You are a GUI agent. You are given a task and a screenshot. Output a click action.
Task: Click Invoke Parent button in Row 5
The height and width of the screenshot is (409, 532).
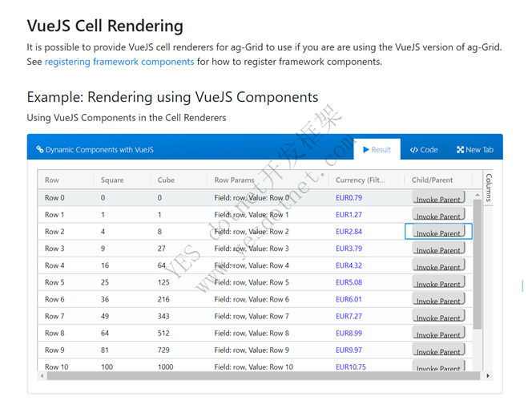pyautogui.click(x=438, y=282)
